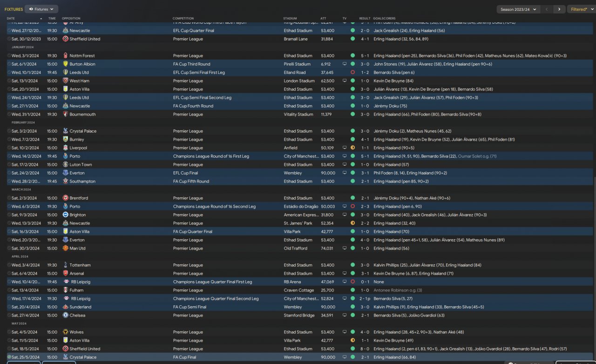Click the Old Trafford stadium name
This screenshot has height=364, width=596.
pyautogui.click(x=296, y=249)
